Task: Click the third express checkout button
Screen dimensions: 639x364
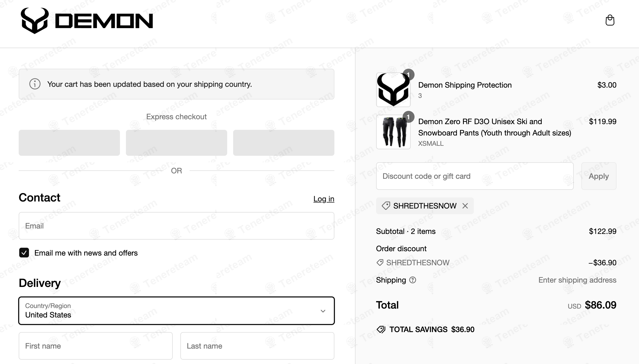Action: [x=283, y=143]
